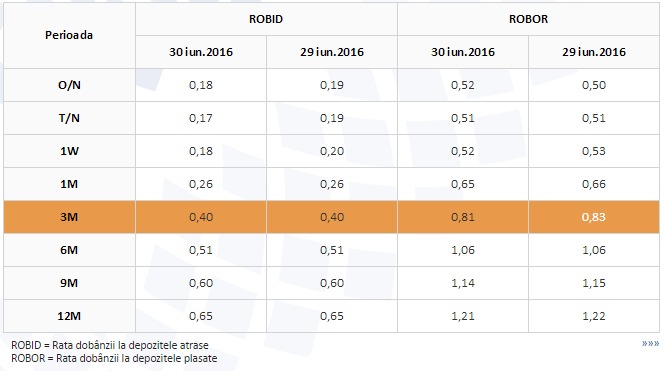Image resolution: width=666 pixels, height=371 pixels.
Task: Click the ROBID column group header
Action: point(266,19)
